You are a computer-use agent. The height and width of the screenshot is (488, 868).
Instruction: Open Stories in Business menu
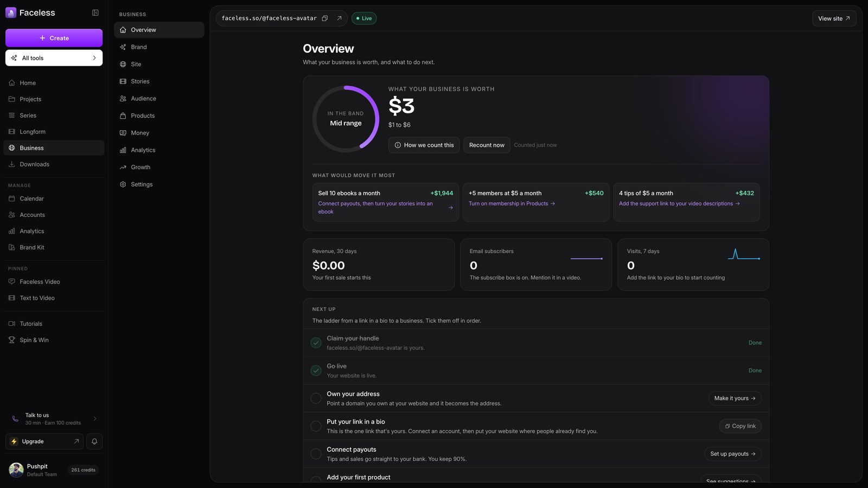point(159,81)
